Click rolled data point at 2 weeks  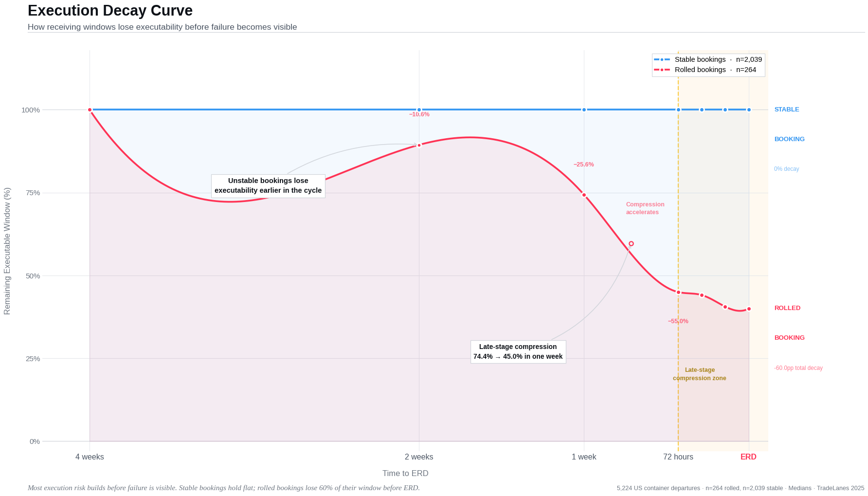(x=419, y=145)
